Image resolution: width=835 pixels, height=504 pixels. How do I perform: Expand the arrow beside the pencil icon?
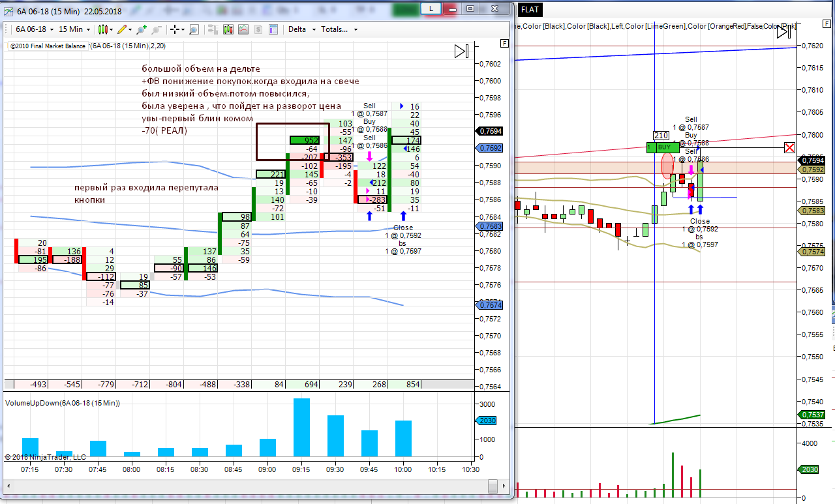[130, 29]
